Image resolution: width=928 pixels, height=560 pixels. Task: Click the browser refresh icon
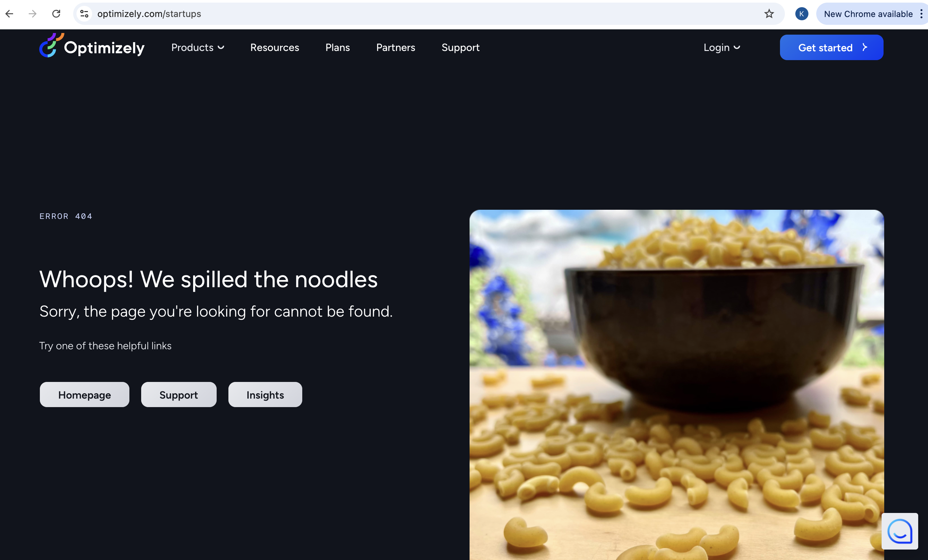click(56, 13)
